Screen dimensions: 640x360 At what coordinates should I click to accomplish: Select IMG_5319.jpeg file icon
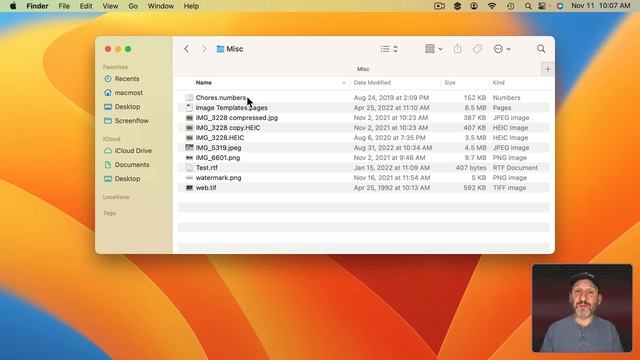189,148
